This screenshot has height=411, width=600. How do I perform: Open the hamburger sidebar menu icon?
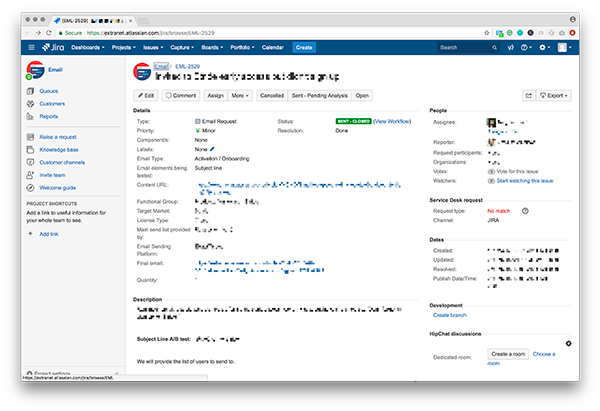point(31,47)
